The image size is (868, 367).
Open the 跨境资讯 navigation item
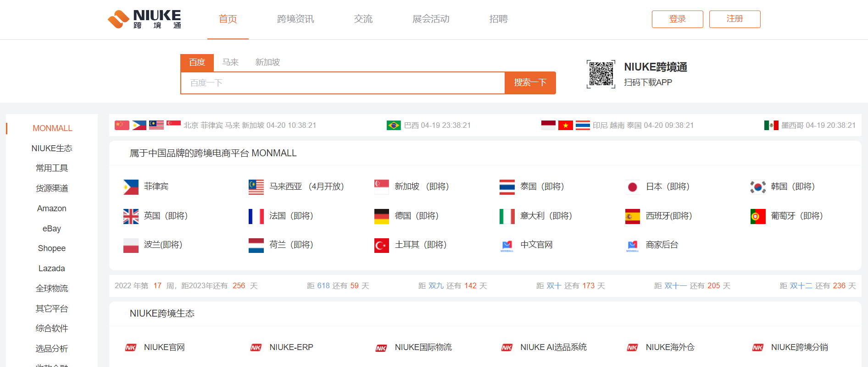pyautogui.click(x=295, y=19)
